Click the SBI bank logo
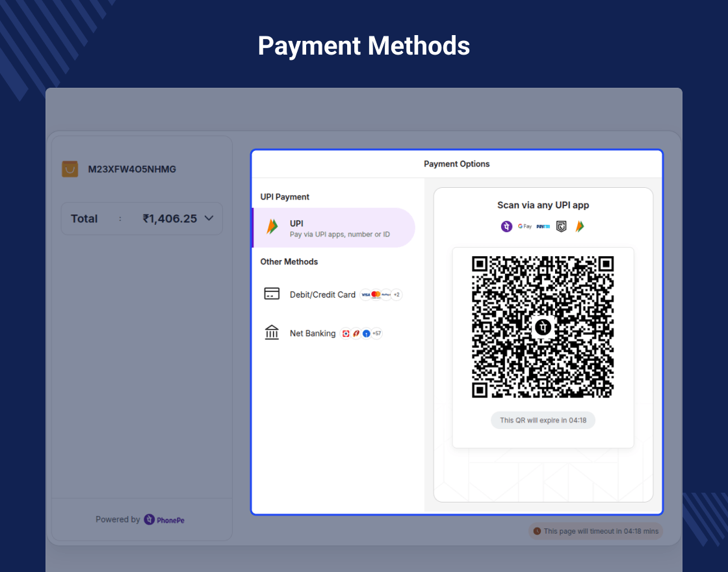Viewport: 728px width, 572px height. coord(367,333)
